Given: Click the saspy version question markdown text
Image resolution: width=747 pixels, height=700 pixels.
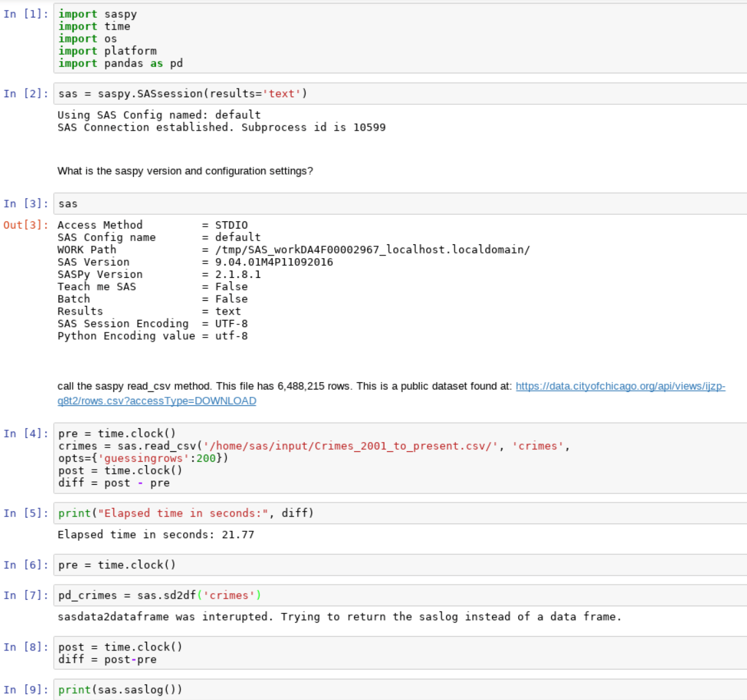Looking at the screenshot, I should pyautogui.click(x=185, y=171).
